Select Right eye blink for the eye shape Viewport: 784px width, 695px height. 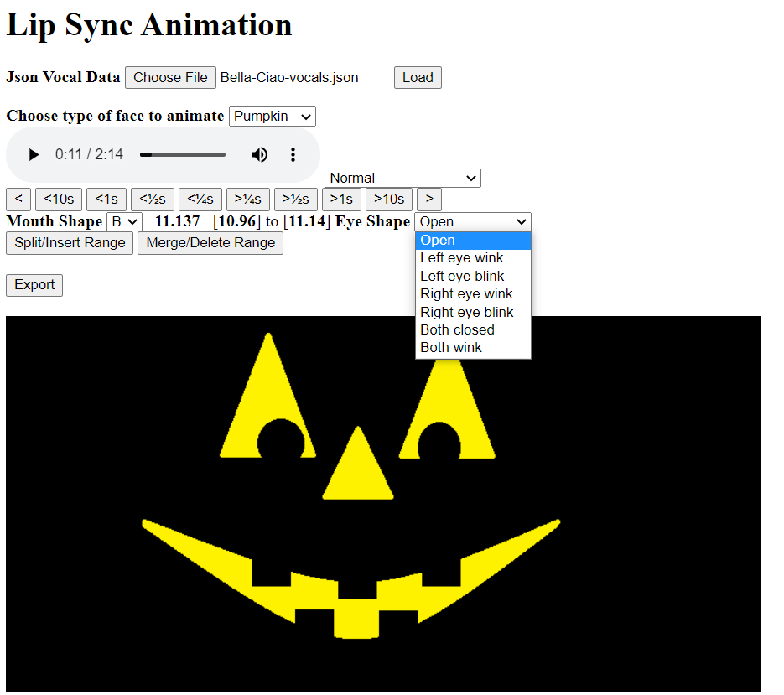466,311
